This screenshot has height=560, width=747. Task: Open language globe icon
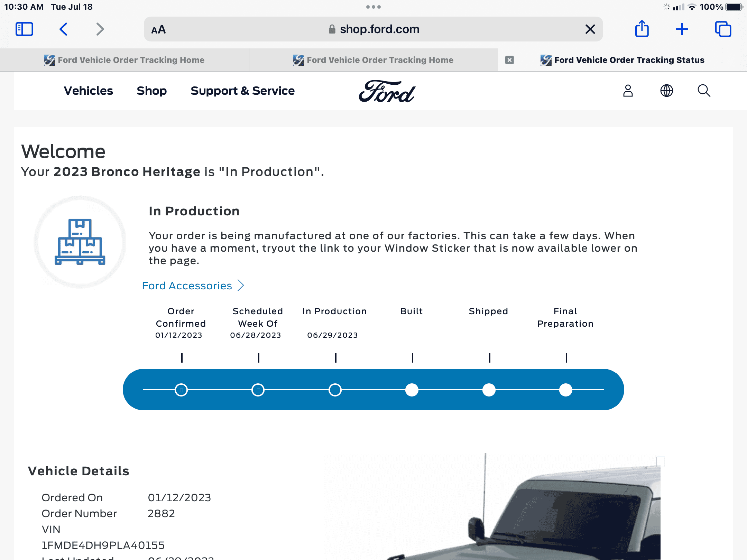pos(666,91)
